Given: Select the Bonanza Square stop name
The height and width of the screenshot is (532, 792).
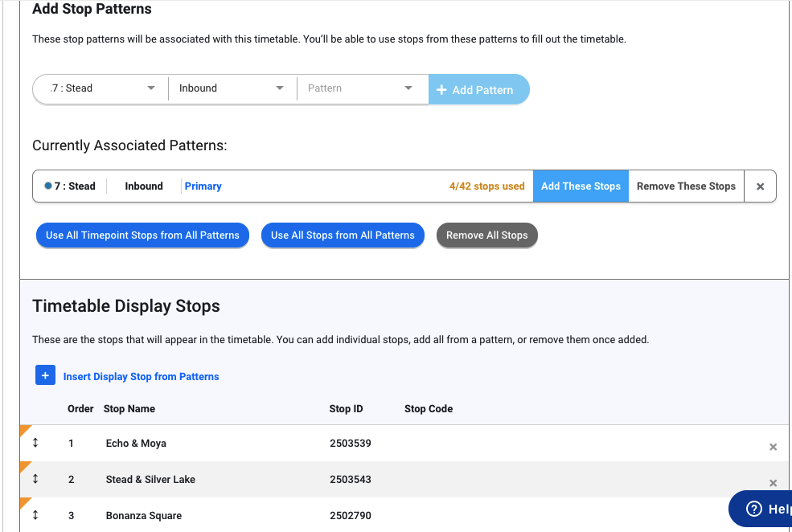Looking at the screenshot, I should [x=144, y=516].
